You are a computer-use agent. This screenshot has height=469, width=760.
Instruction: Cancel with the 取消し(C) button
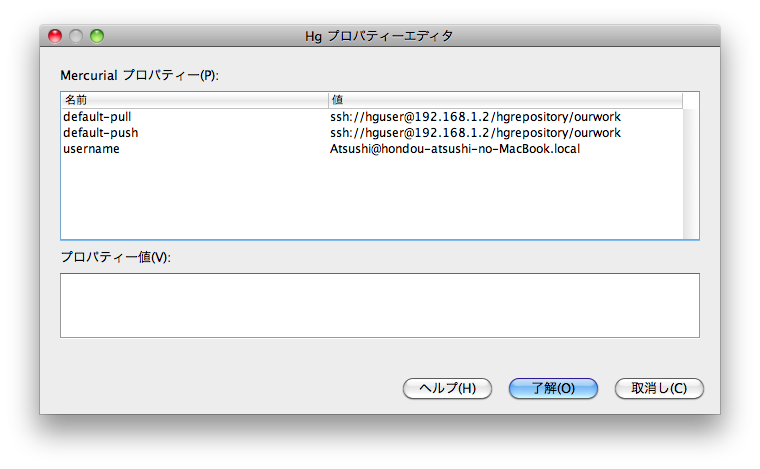(x=659, y=388)
